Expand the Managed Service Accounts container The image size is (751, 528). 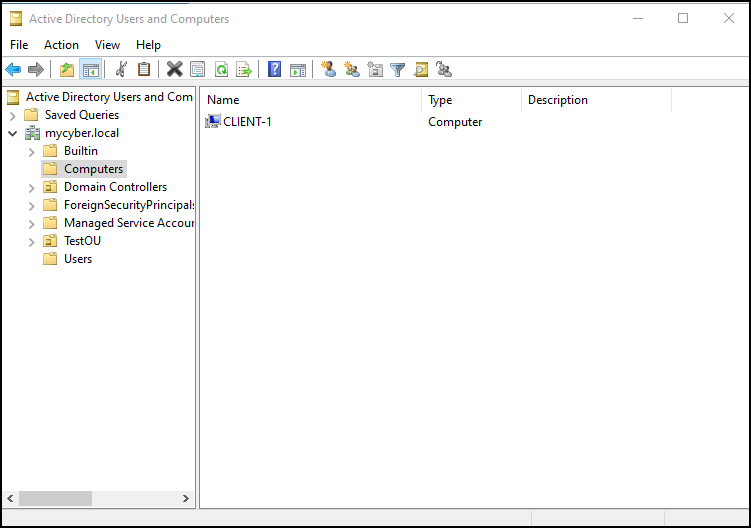(x=32, y=224)
